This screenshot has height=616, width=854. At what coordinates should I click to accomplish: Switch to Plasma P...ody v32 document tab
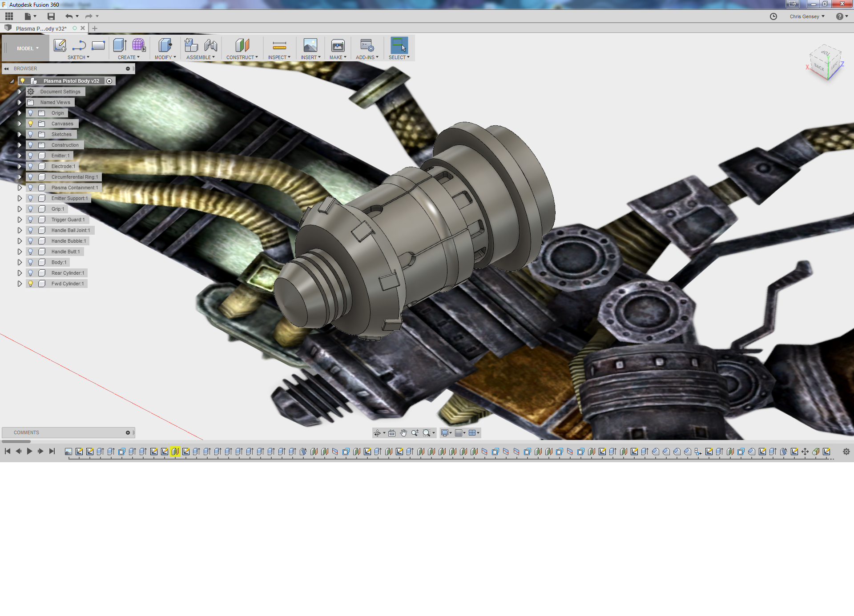click(41, 28)
